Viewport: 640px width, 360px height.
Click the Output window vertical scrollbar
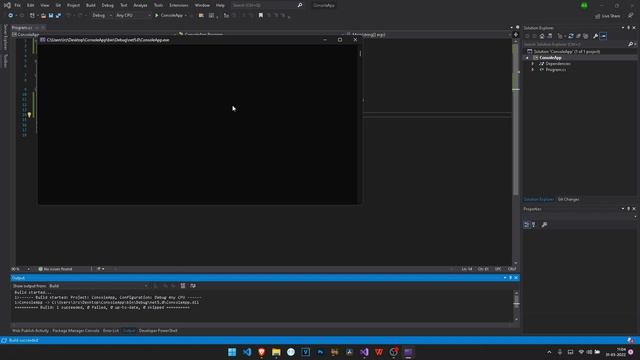coord(516,306)
